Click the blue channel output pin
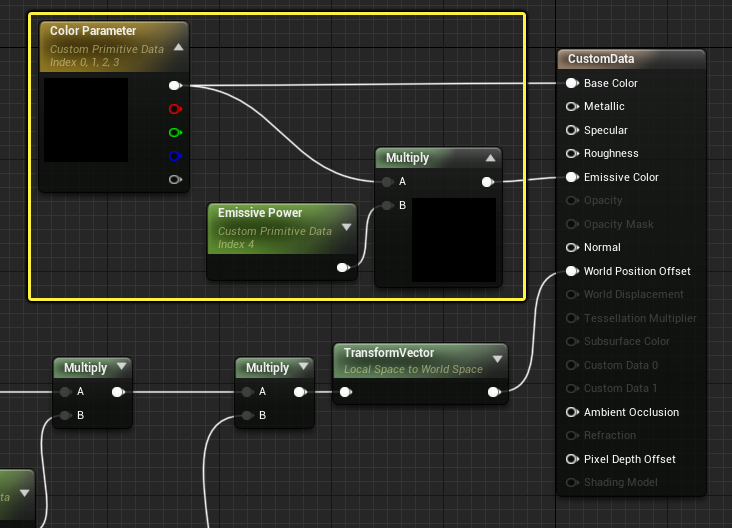 175,156
